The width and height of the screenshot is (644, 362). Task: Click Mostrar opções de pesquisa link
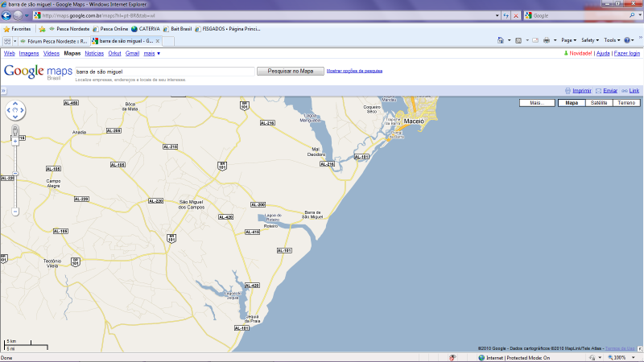354,71
